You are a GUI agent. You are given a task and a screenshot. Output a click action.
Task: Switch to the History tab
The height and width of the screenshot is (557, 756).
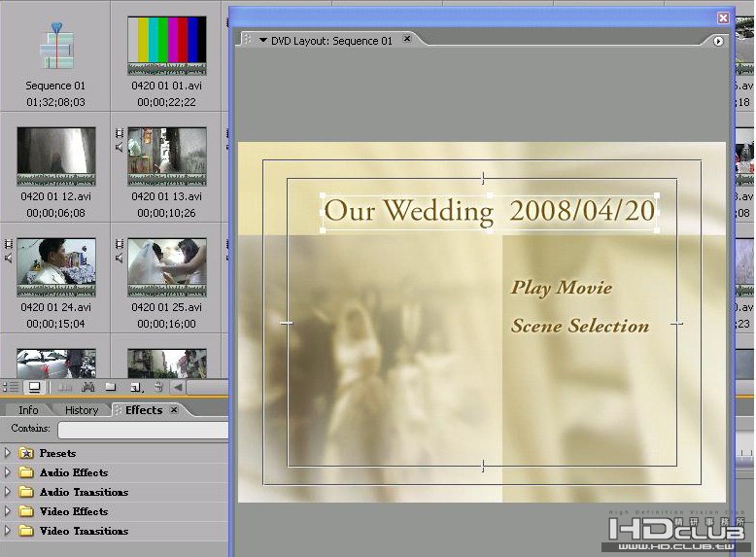[82, 410]
